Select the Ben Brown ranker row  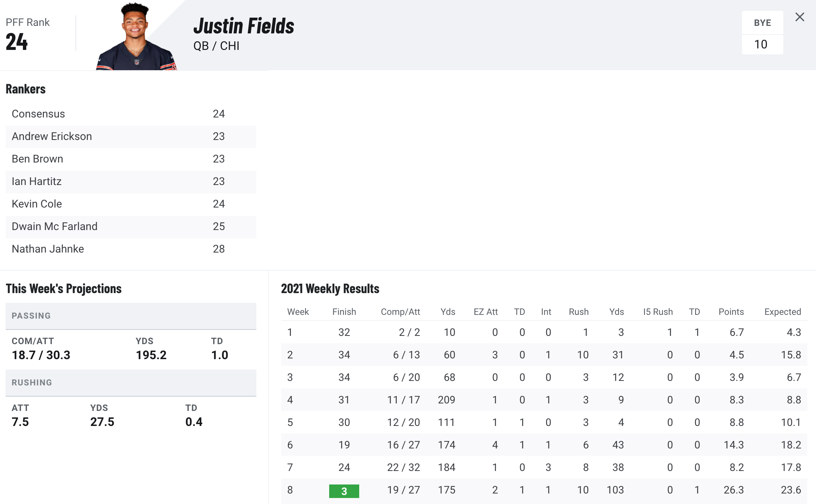coord(131,159)
